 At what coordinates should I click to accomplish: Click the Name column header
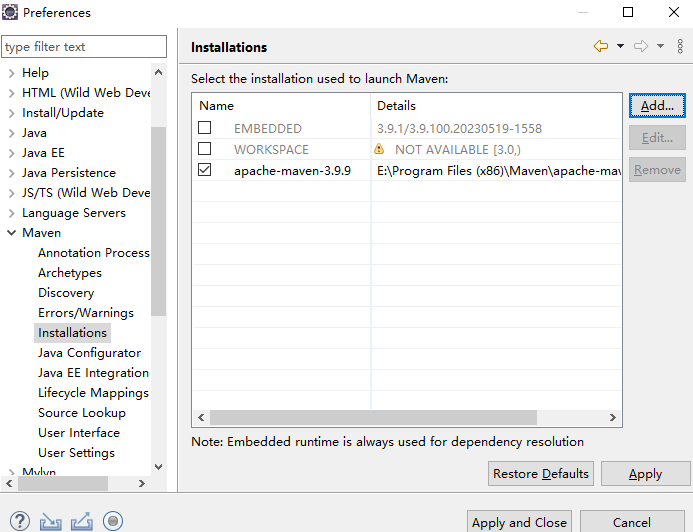click(x=281, y=106)
